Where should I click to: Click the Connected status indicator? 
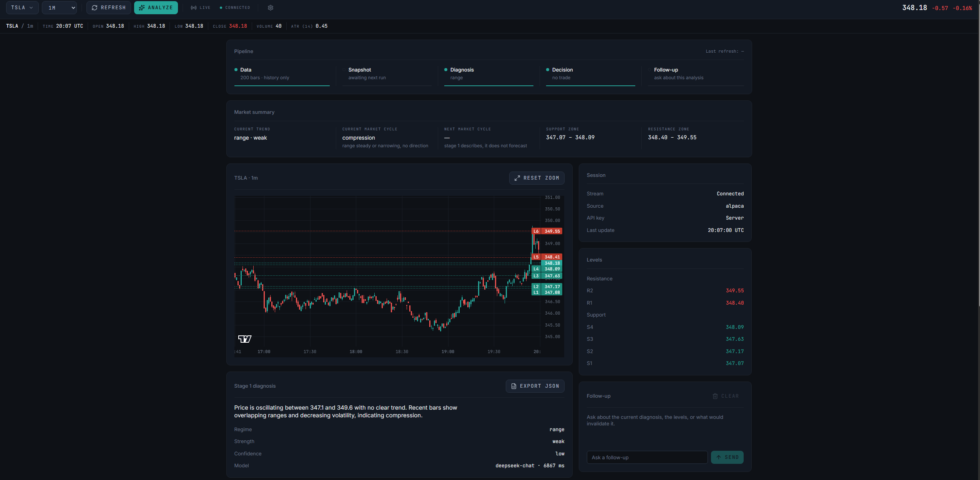click(x=235, y=8)
